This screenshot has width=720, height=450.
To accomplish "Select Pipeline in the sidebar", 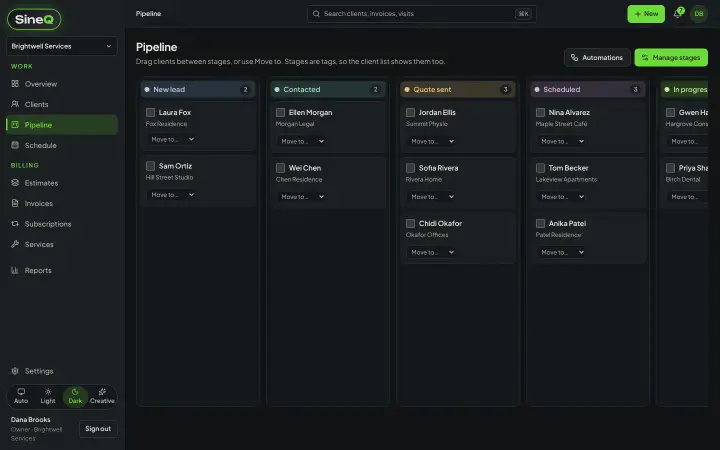I will pyautogui.click(x=62, y=125).
